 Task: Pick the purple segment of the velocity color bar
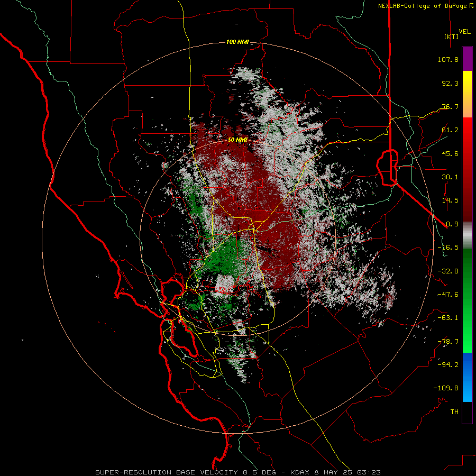467,59
